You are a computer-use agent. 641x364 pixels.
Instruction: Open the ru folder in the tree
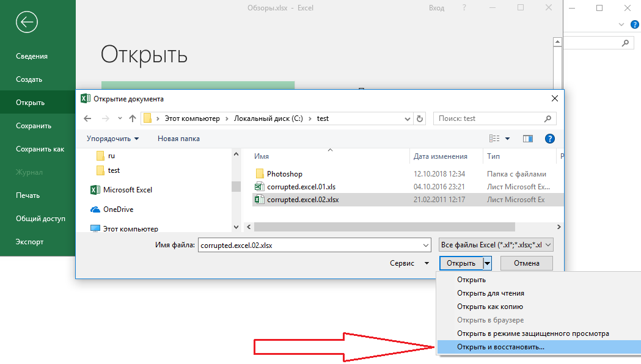[x=106, y=156]
